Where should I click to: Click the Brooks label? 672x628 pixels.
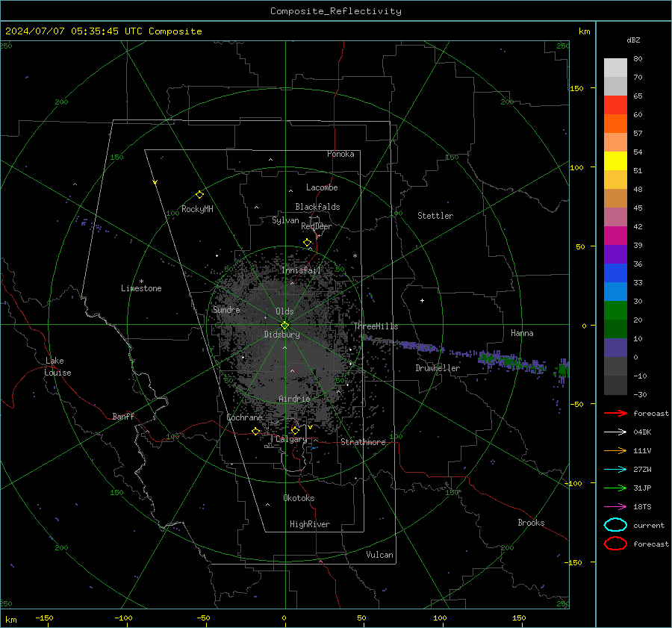pyautogui.click(x=531, y=523)
